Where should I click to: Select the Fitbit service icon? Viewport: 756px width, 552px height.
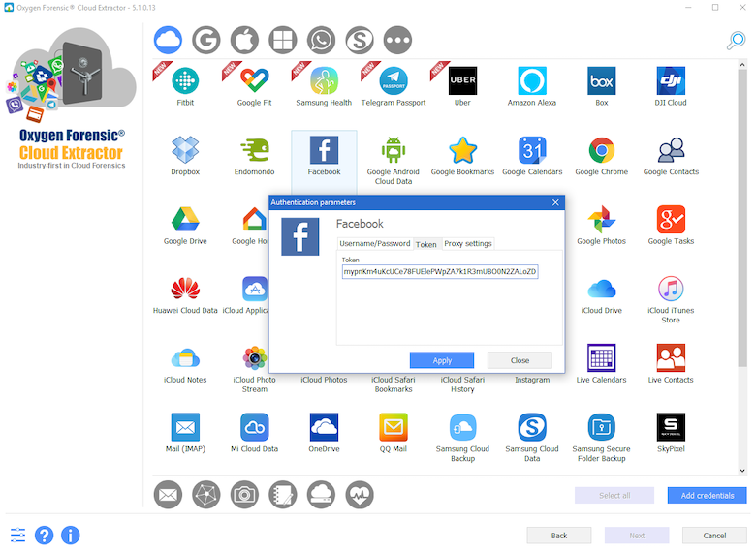tap(185, 81)
